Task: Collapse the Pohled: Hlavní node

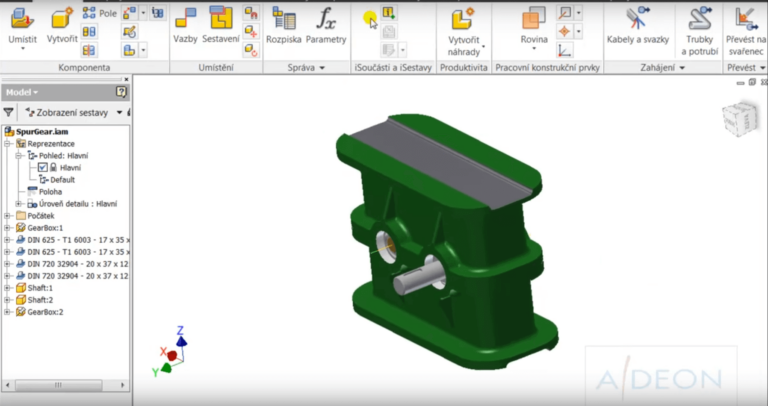Action: click(x=19, y=156)
